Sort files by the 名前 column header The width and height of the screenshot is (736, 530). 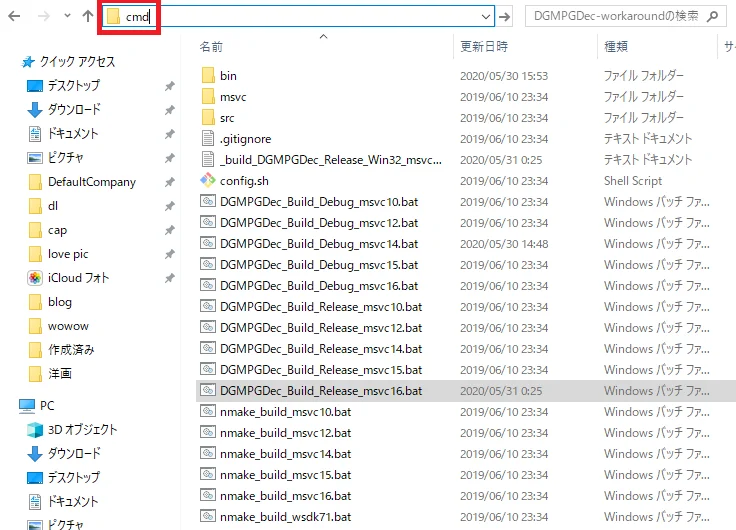pyautogui.click(x=211, y=47)
